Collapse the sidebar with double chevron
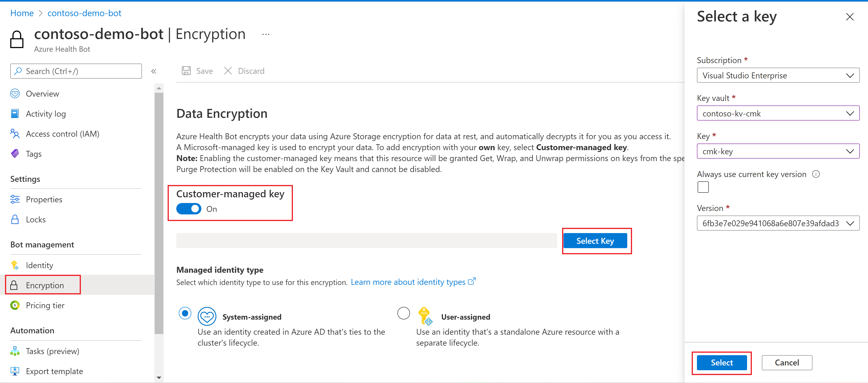The image size is (868, 383). click(x=154, y=71)
